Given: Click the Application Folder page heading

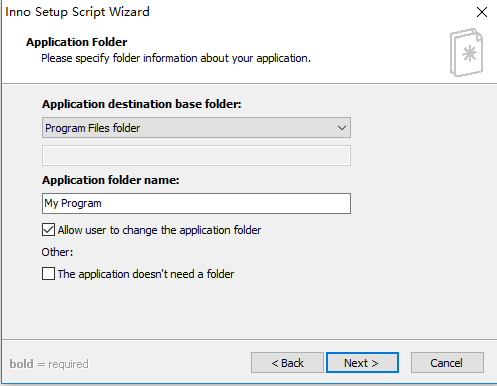Looking at the screenshot, I should (x=77, y=42).
